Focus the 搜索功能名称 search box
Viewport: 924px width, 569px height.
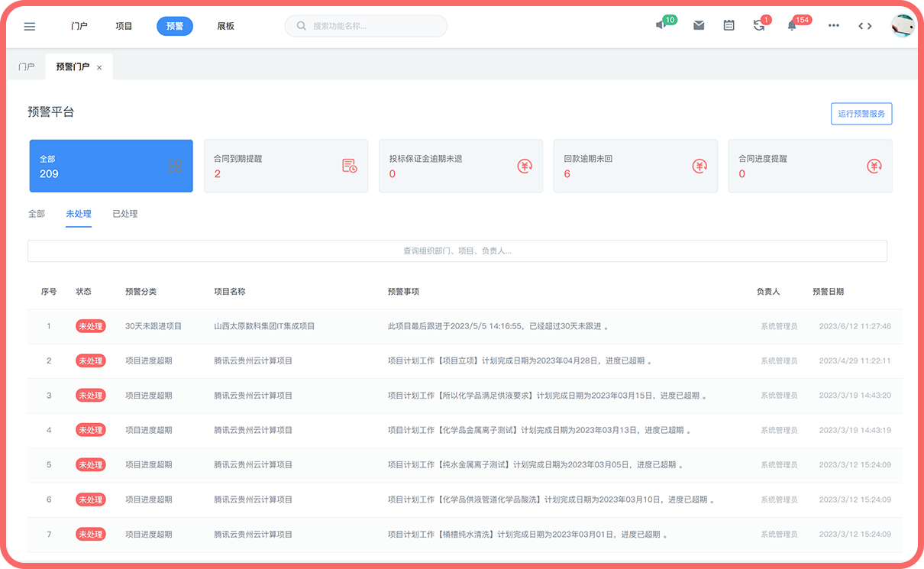click(x=367, y=26)
